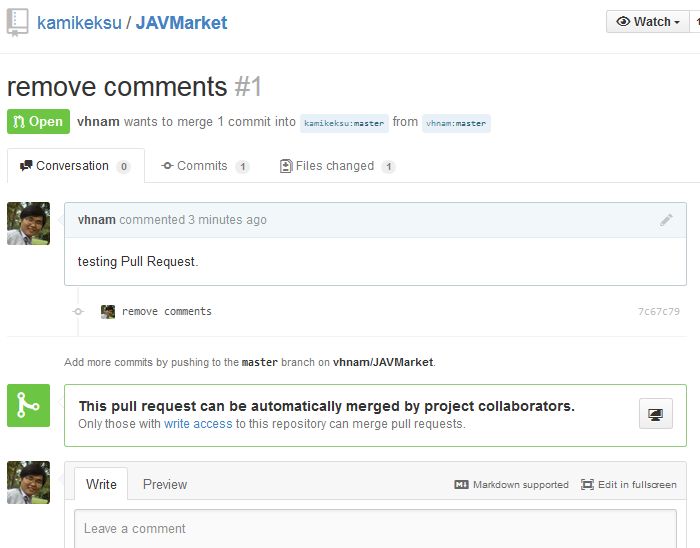Click the pencil edit comment icon
The height and width of the screenshot is (548, 700).
coord(666,220)
